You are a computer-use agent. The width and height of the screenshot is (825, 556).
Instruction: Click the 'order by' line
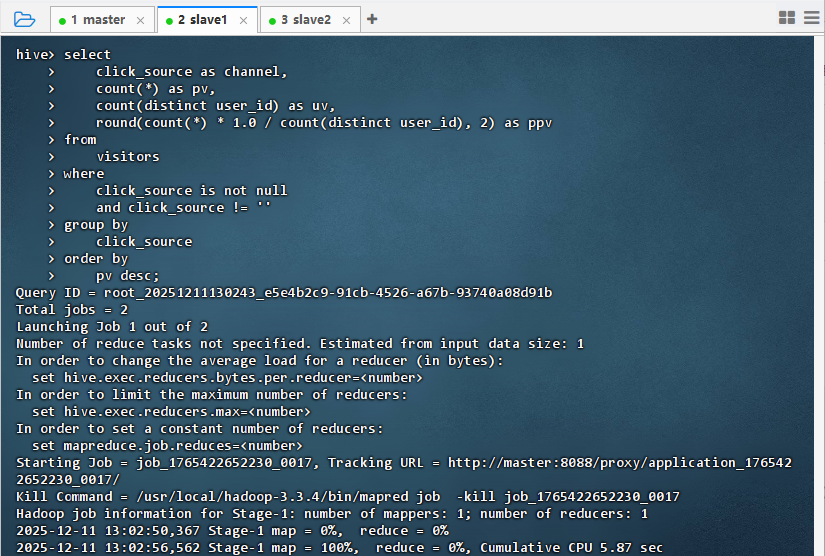click(96, 259)
